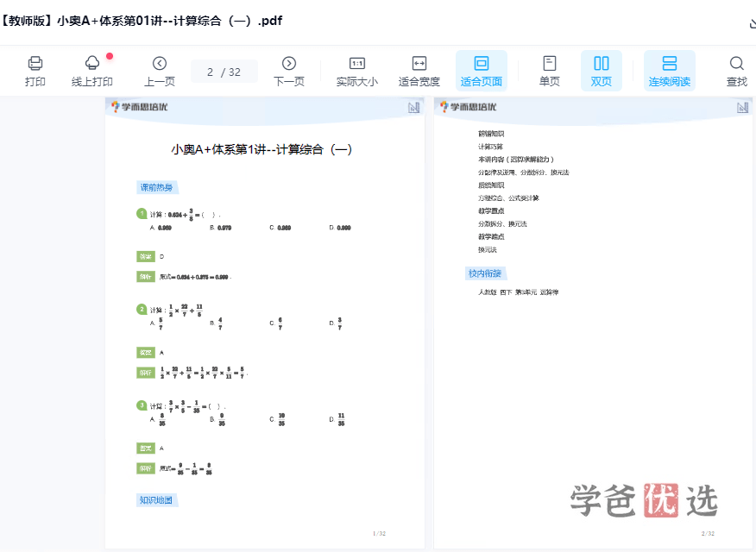Toggle double page (双页) view

tap(602, 71)
